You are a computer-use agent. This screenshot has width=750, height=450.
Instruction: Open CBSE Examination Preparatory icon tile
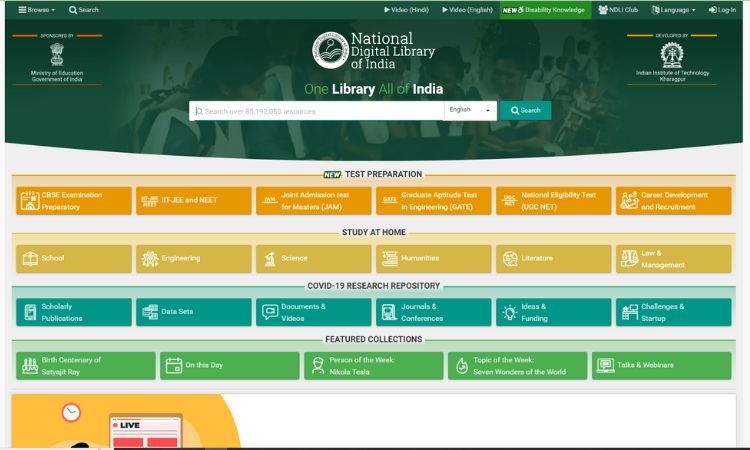(x=30, y=200)
